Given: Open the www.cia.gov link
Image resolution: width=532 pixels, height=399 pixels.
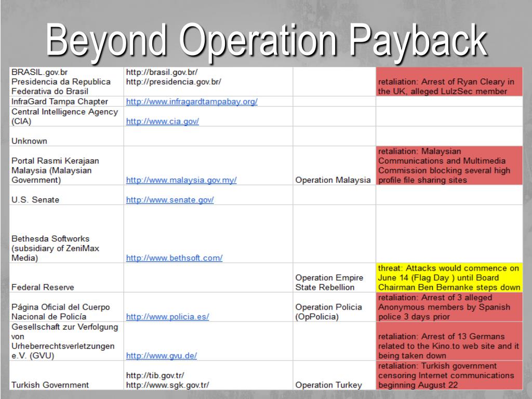Looking at the screenshot, I should pos(163,121).
